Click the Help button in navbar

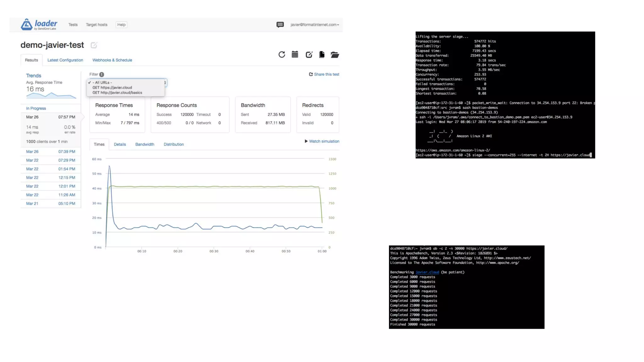[x=121, y=25]
